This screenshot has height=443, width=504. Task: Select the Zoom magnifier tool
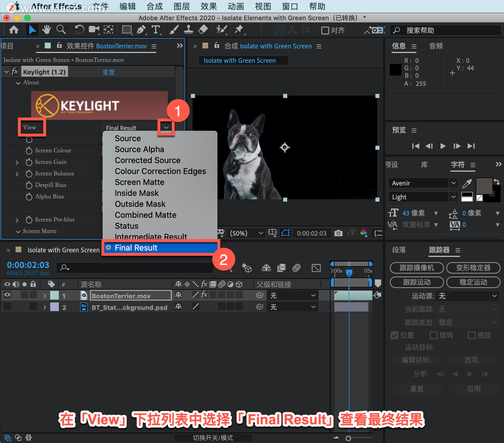coord(61,30)
